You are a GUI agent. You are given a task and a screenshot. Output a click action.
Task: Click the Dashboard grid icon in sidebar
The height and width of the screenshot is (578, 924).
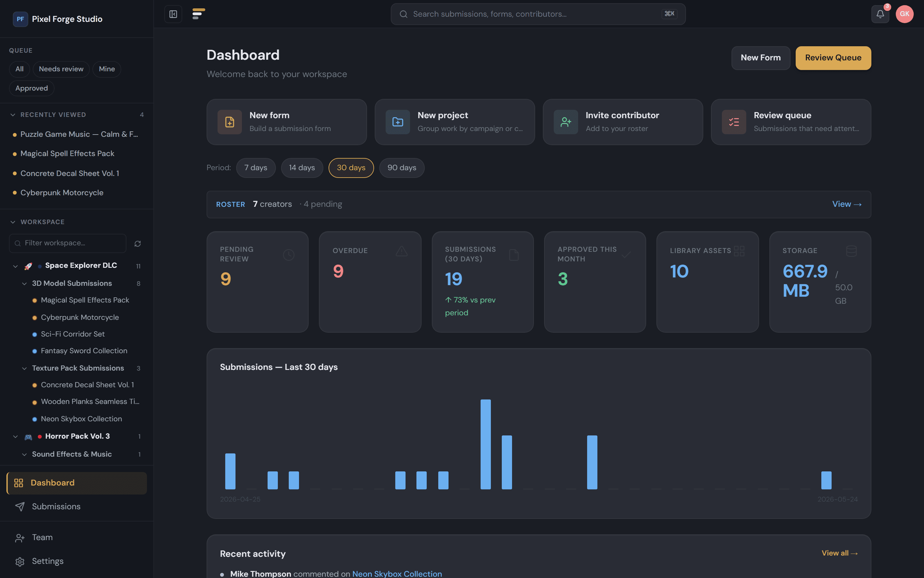pyautogui.click(x=19, y=483)
